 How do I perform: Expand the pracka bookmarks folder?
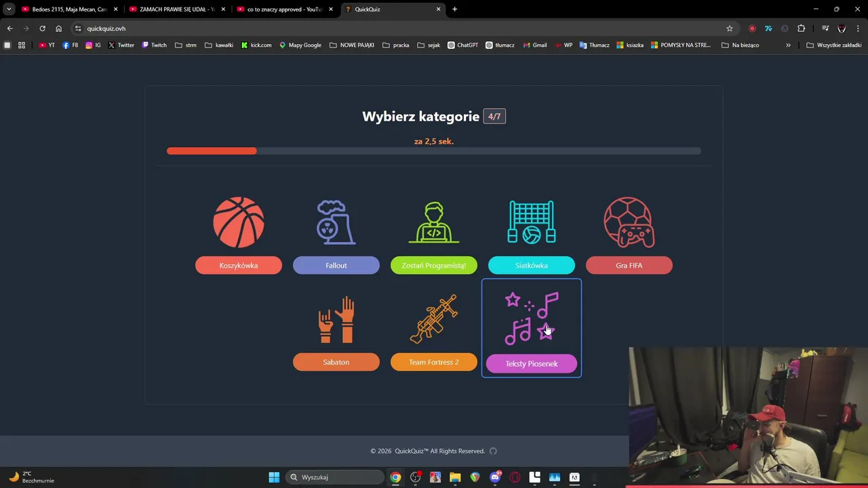pyautogui.click(x=396, y=45)
